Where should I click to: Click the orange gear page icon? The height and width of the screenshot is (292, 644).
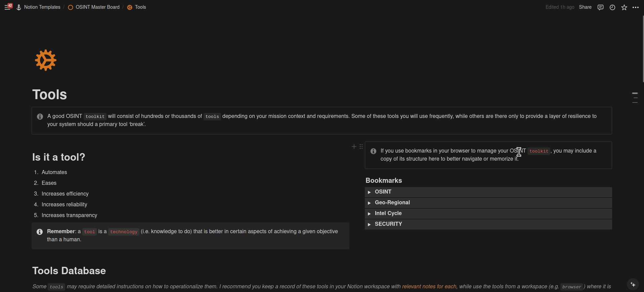[x=46, y=60]
